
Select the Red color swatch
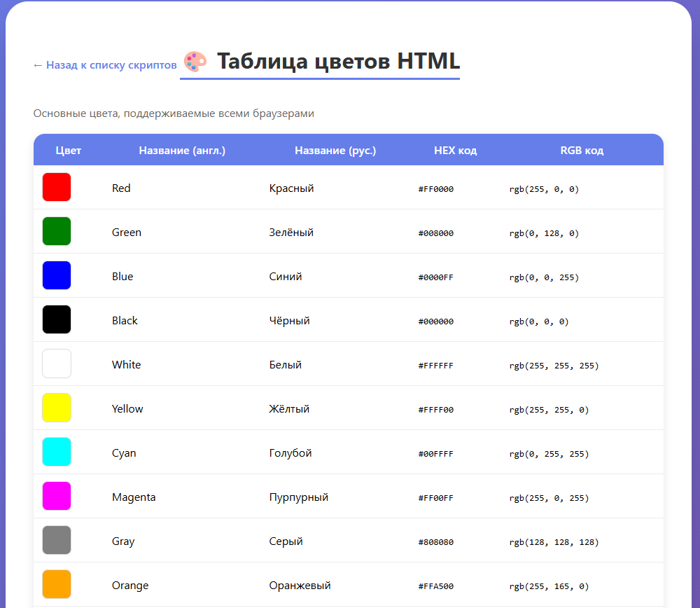57,187
